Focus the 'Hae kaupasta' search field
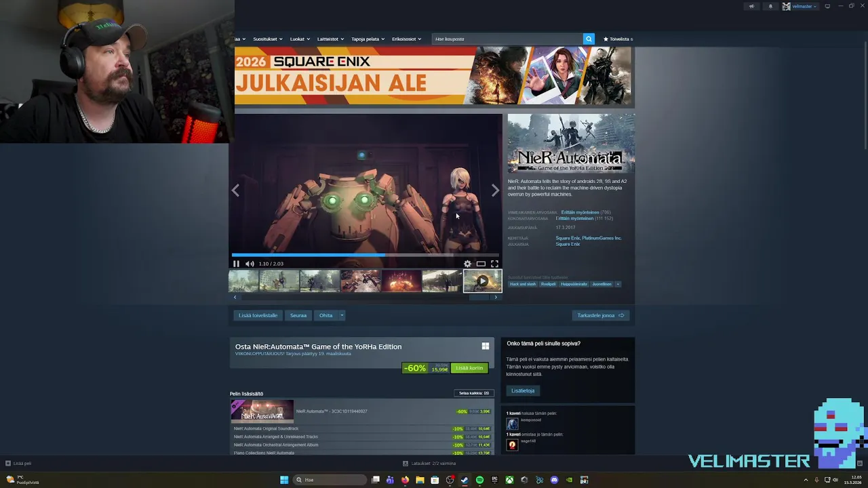Viewport: 868px width, 488px height. coord(507,39)
